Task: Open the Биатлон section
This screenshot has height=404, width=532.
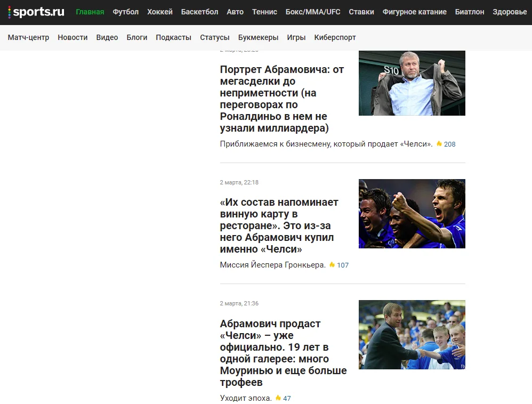Action: [x=470, y=12]
